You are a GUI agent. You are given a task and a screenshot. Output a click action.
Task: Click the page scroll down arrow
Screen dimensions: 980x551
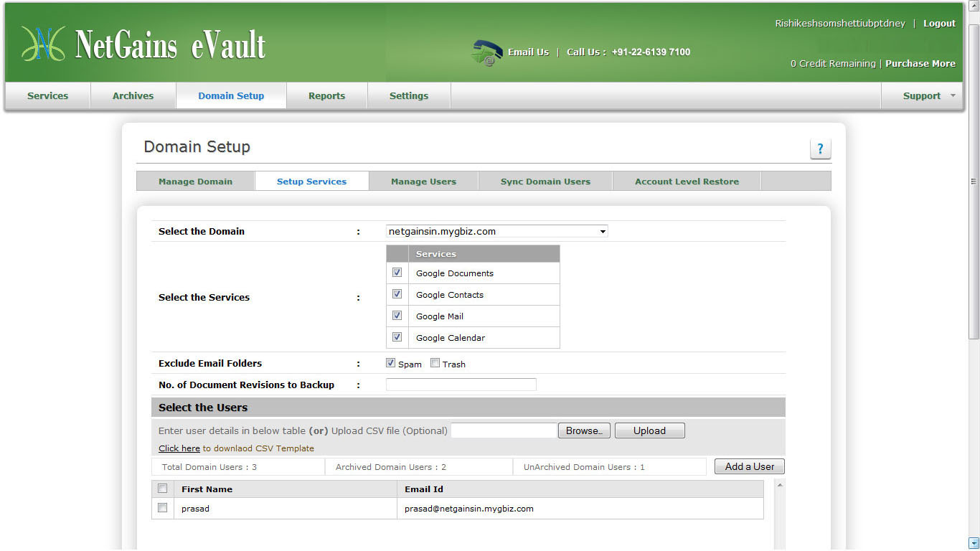pyautogui.click(x=974, y=542)
